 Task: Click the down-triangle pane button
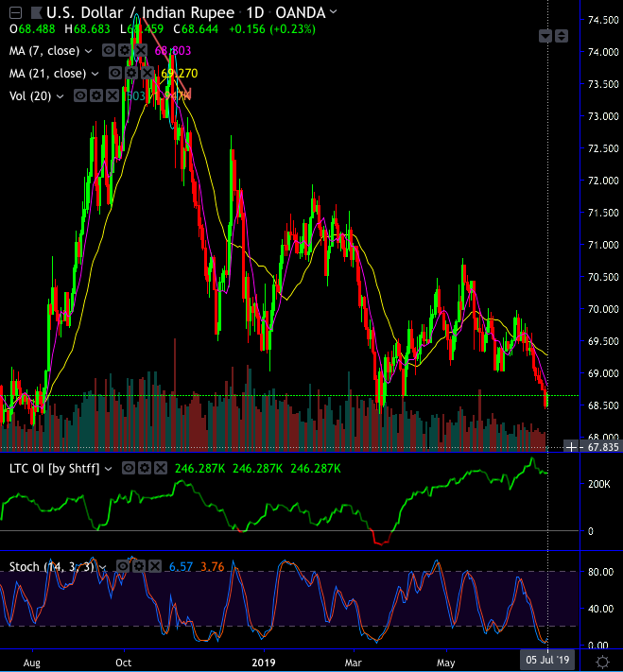tap(545, 36)
